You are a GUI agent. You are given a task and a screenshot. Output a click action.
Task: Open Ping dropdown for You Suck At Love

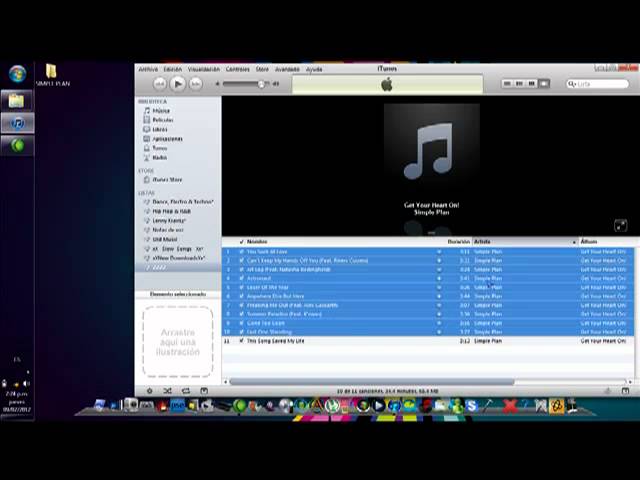point(439,252)
